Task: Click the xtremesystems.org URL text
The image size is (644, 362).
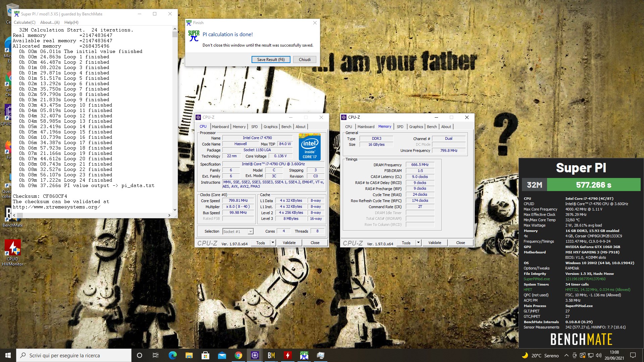Action: pos(56,207)
